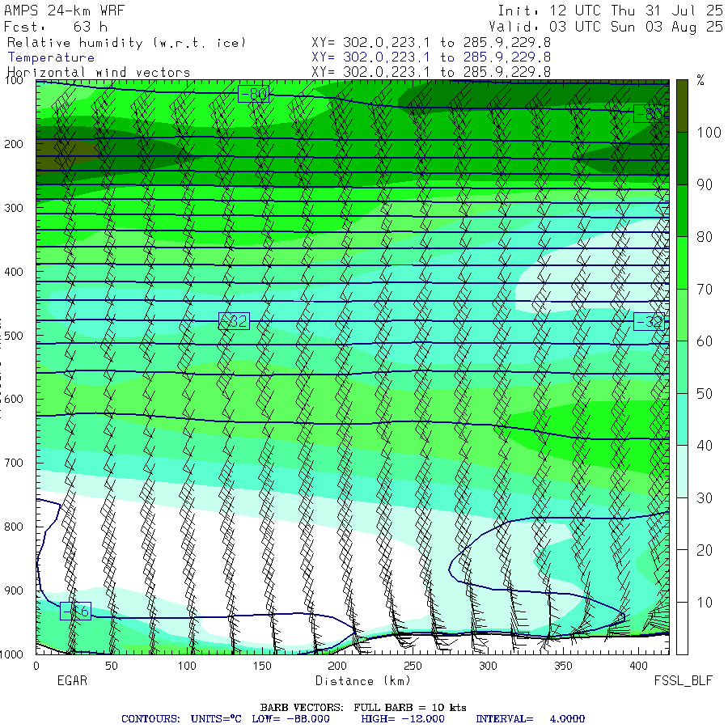Click the 50 km distance-axis label
Viewport: 728px width, 728px height.
point(112,667)
